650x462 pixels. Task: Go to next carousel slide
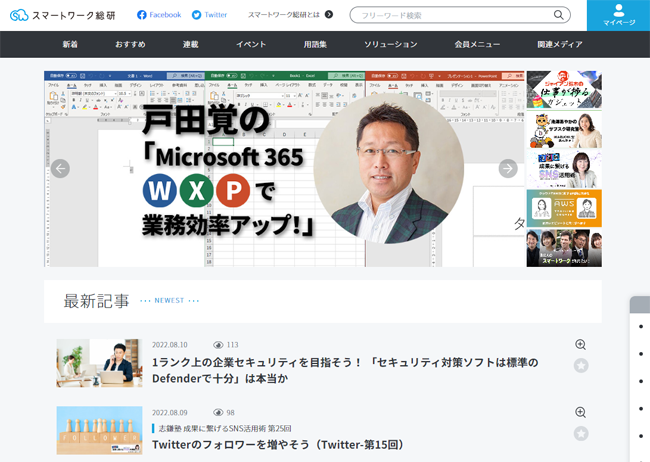point(508,169)
